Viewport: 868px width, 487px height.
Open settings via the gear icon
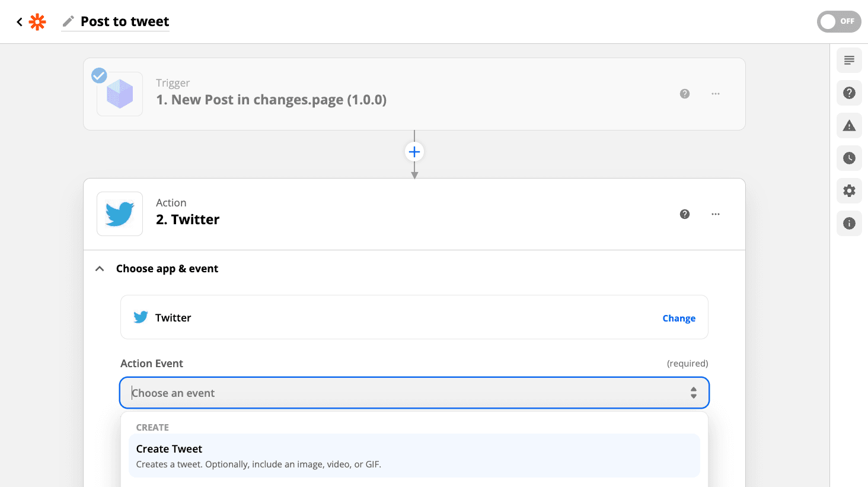tap(849, 191)
